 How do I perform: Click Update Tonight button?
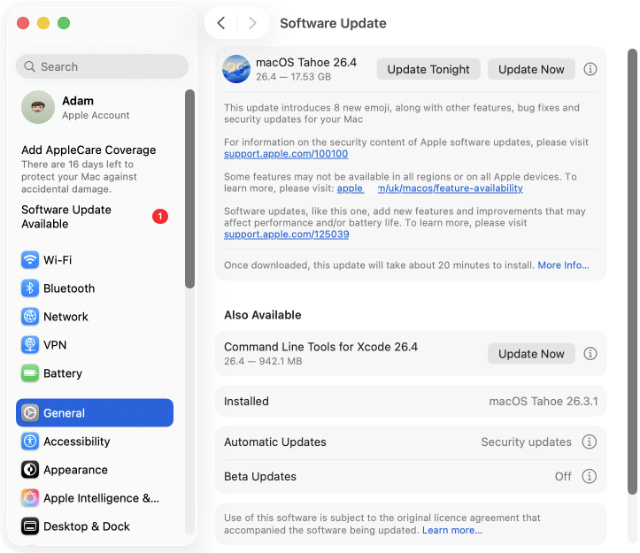tap(429, 69)
